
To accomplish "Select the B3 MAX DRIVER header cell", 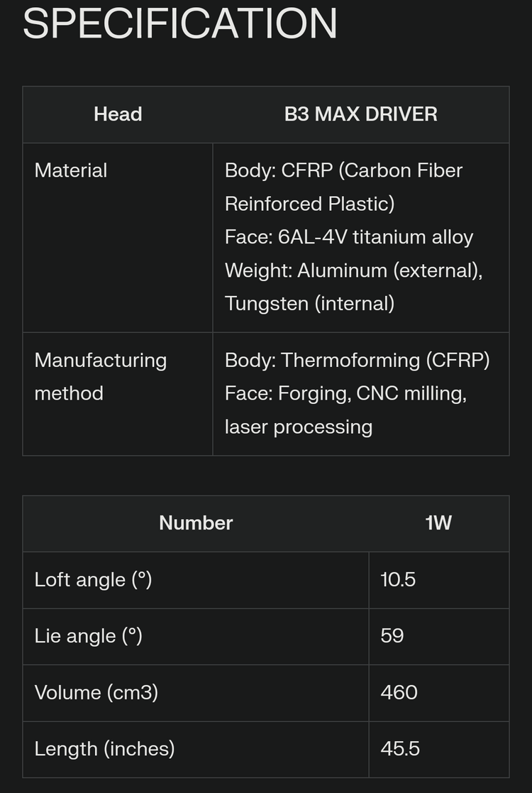I will 360,114.
